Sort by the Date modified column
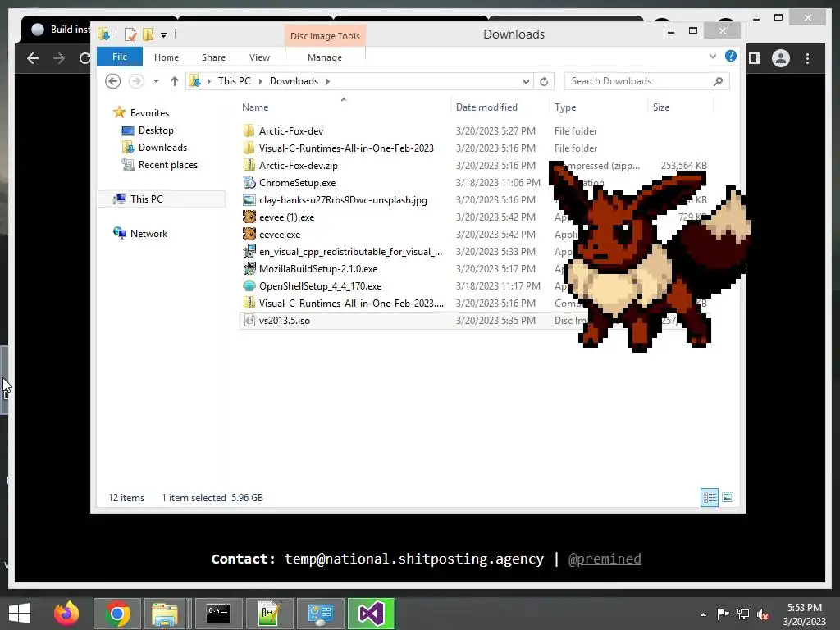This screenshot has height=630, width=840. point(486,107)
